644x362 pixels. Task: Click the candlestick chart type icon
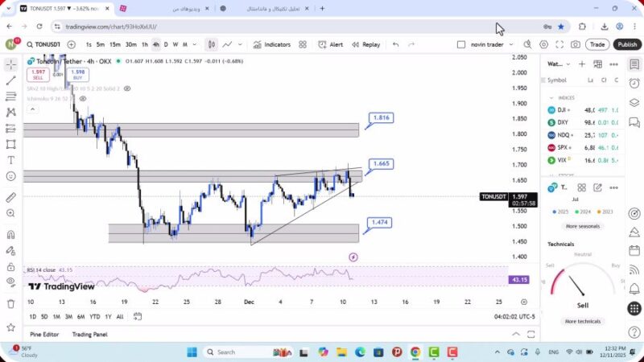211,45
